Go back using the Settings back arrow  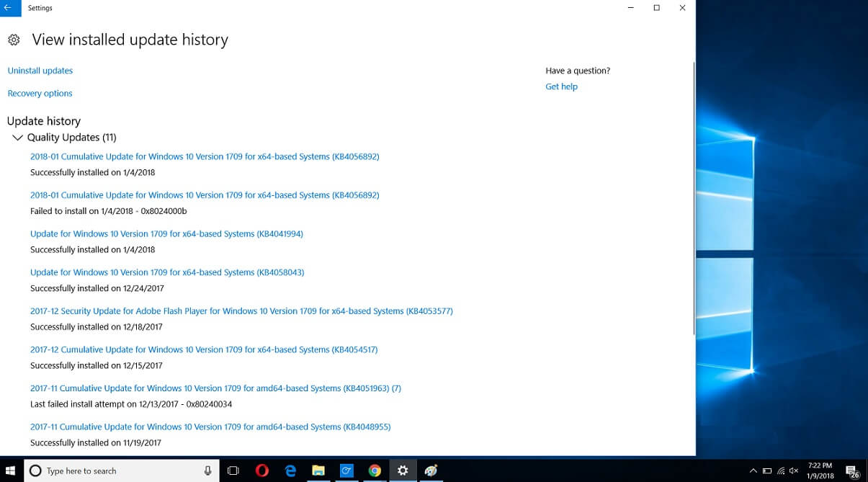pyautogui.click(x=8, y=8)
